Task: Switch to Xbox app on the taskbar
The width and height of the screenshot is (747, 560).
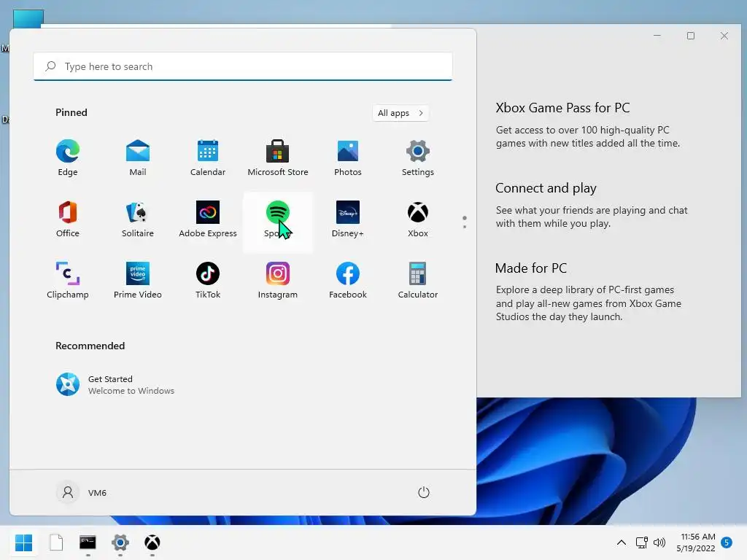Action: [x=152, y=542]
